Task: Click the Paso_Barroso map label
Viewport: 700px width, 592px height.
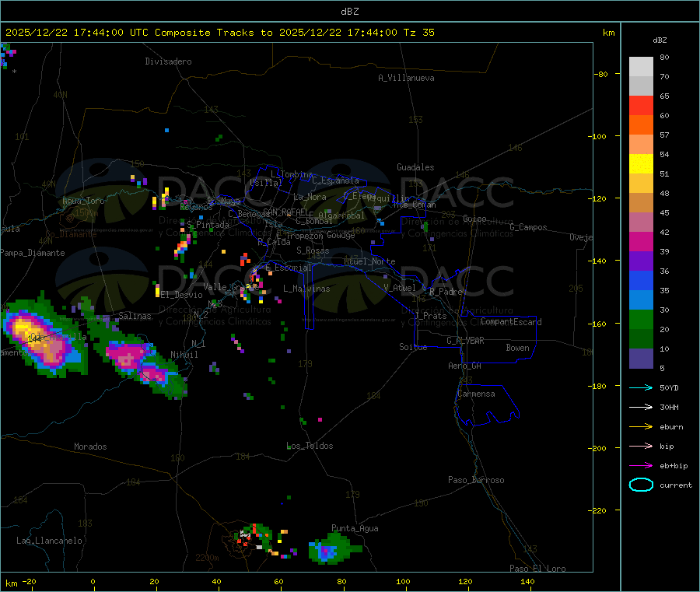Action: click(x=476, y=480)
